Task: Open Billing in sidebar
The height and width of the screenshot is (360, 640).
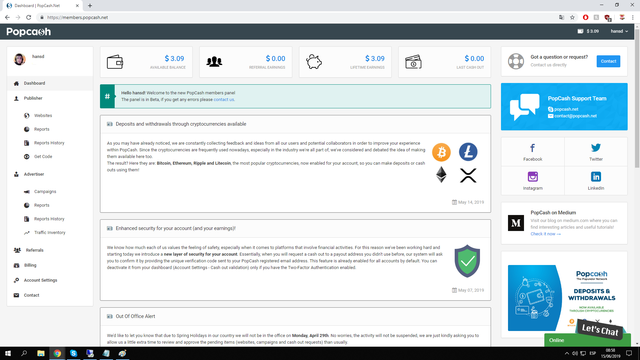Action: tap(30, 265)
